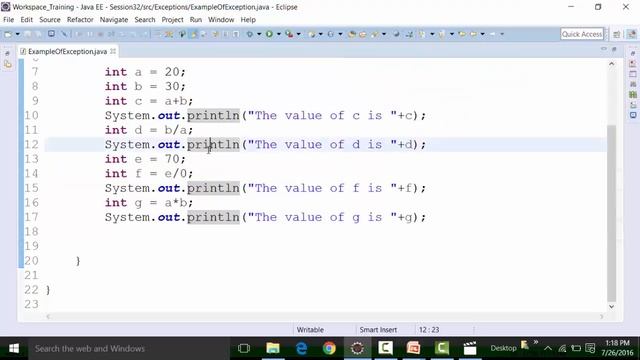Click the Debug bug icon in toolbar
Image resolution: width=640 pixels, height=360 pixels.
249,34
